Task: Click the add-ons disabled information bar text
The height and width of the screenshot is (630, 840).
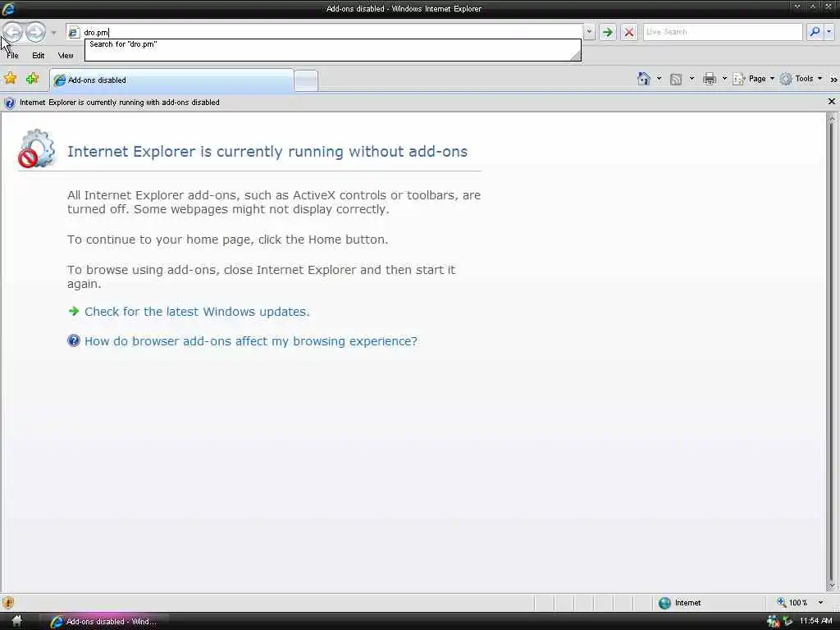Action: [120, 103]
